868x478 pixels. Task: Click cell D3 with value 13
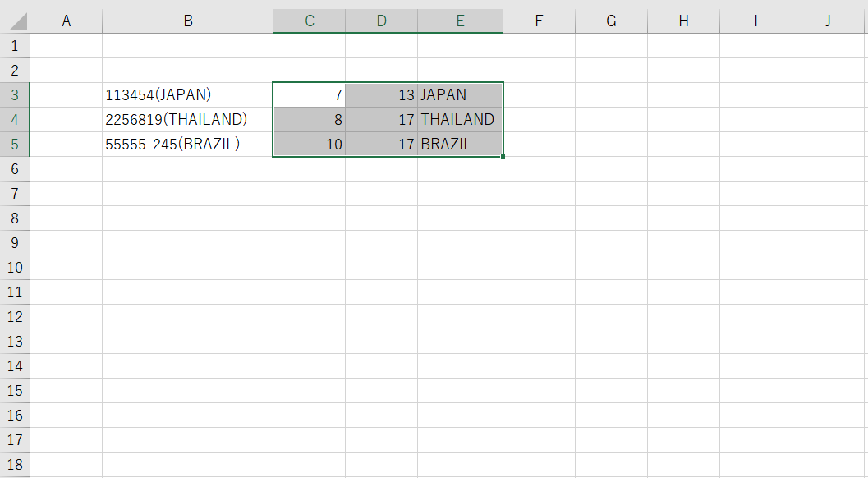pos(381,94)
